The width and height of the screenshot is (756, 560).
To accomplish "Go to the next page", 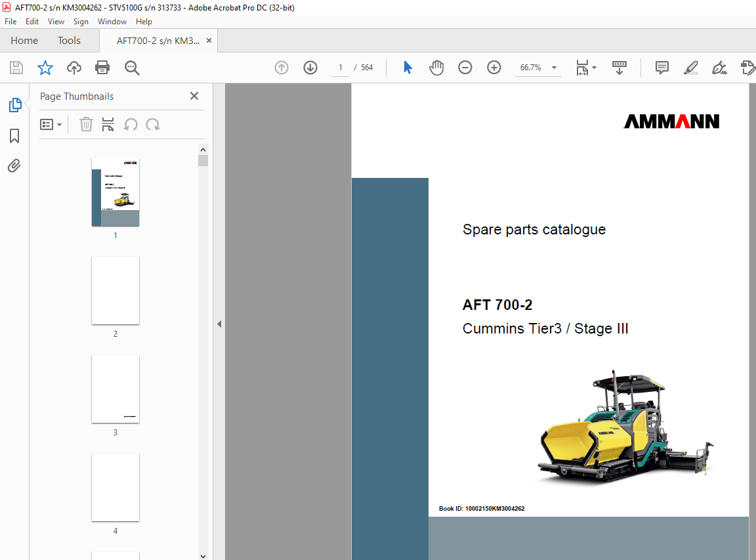I will (x=310, y=68).
